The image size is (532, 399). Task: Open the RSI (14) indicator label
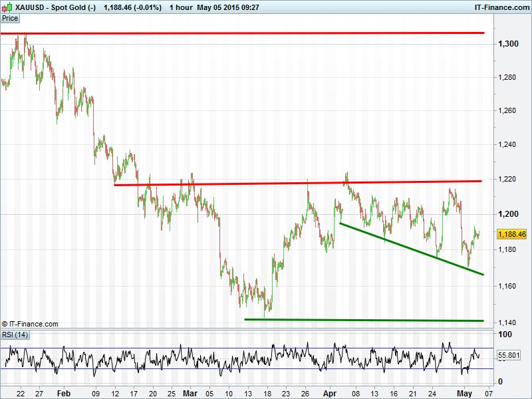point(15,334)
